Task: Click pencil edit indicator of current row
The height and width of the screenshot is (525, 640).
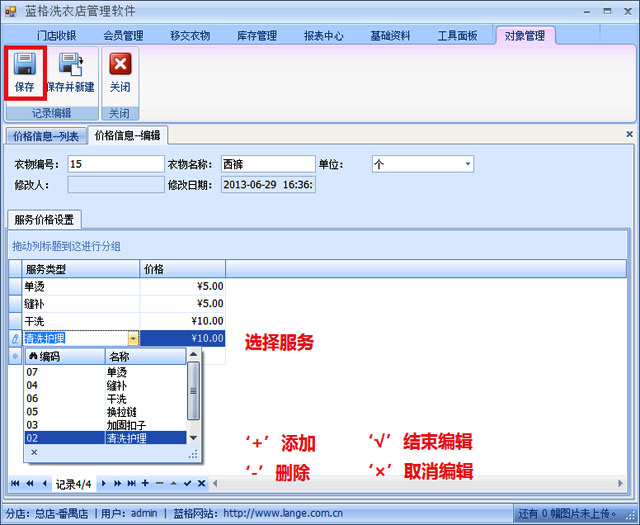Action: point(15,338)
